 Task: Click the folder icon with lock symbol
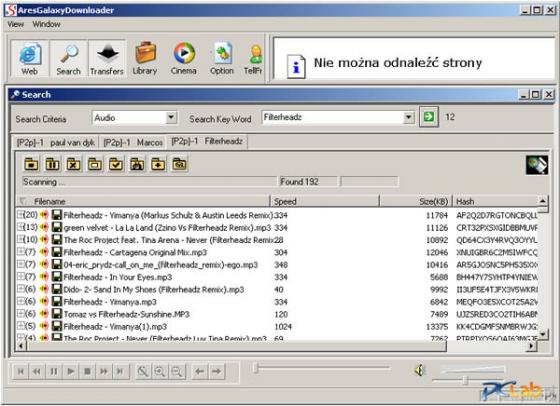(137, 164)
